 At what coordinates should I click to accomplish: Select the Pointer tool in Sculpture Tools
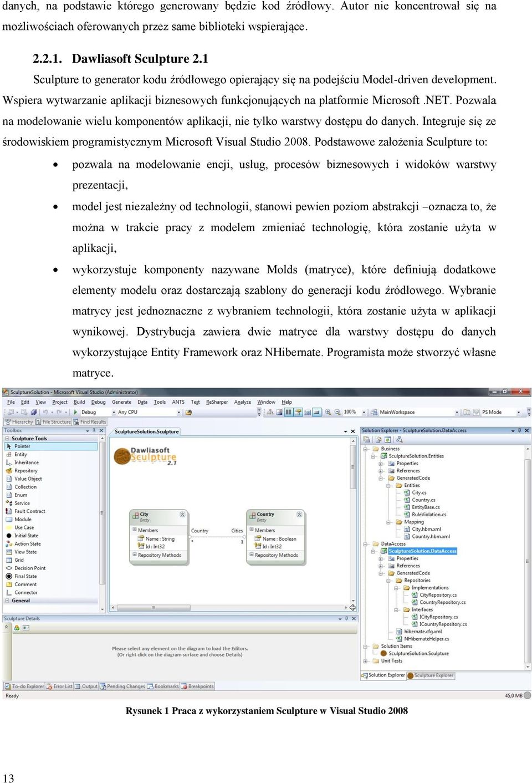(x=52, y=446)
